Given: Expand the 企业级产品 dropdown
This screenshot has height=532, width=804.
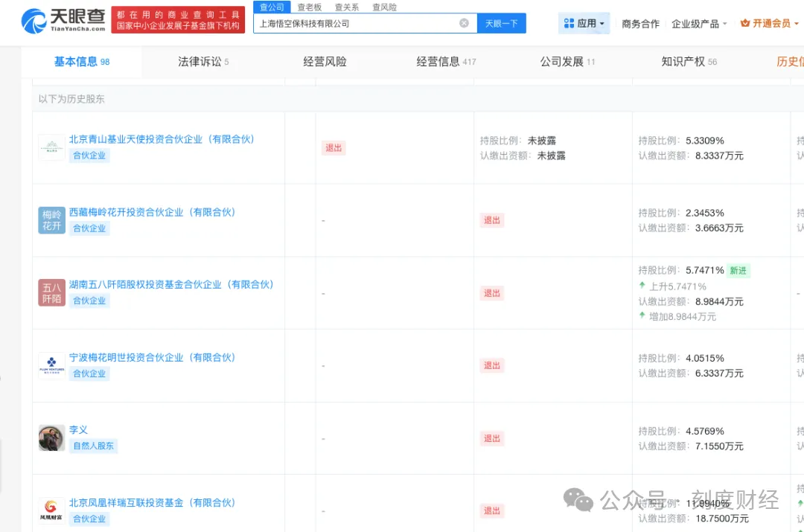Looking at the screenshot, I should click(x=699, y=24).
